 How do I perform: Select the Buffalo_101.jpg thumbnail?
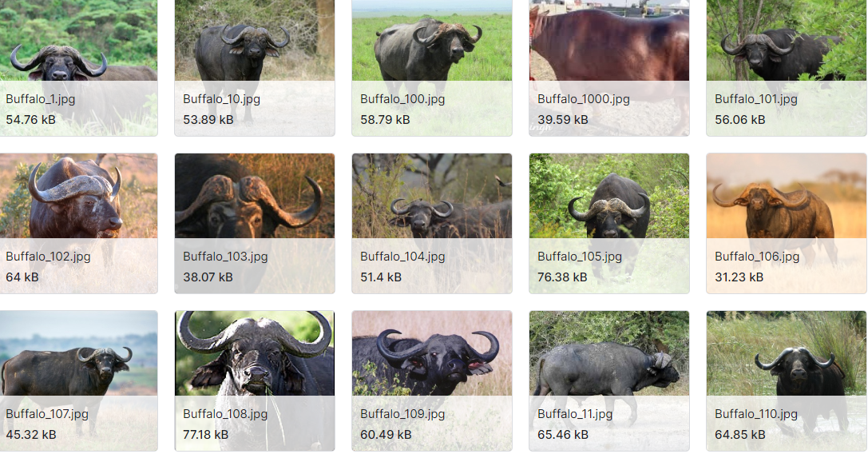click(x=786, y=68)
